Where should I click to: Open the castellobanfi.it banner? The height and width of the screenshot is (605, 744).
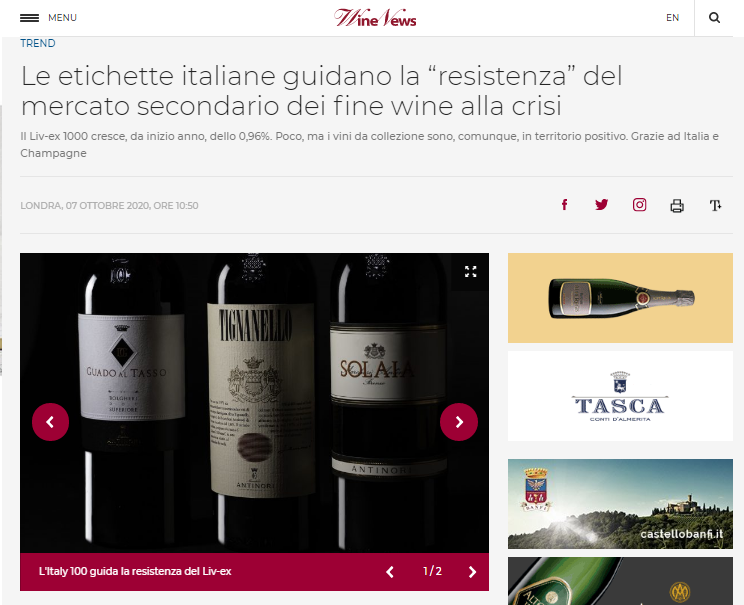coord(620,503)
